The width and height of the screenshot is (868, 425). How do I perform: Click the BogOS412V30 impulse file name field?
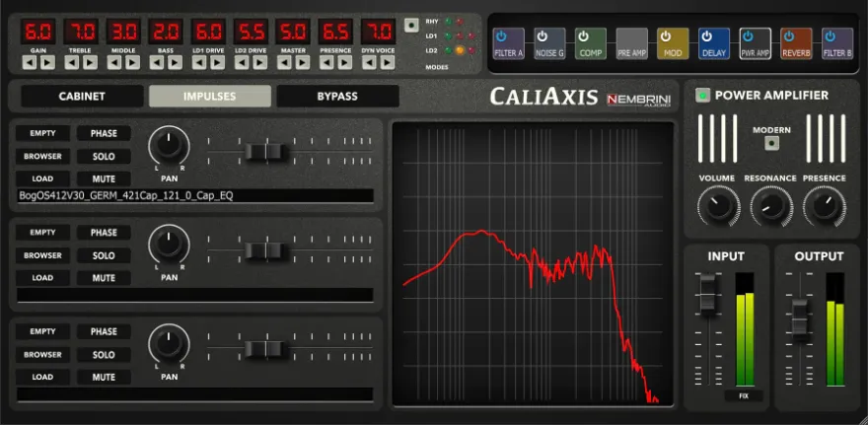(195, 196)
